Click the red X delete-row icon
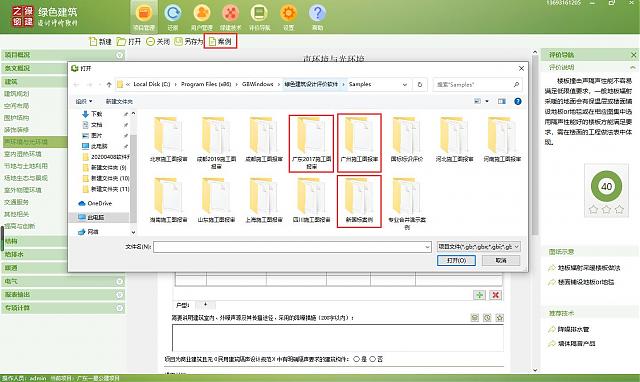 (x=496, y=295)
